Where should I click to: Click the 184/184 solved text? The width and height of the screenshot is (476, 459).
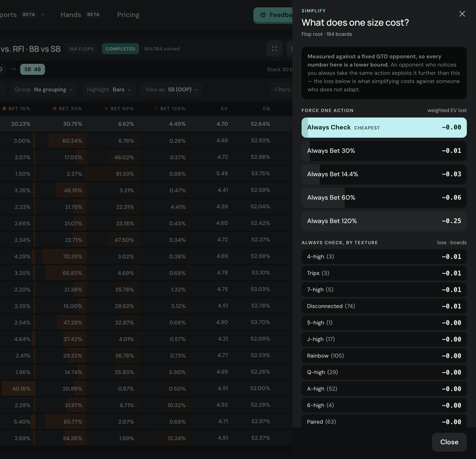[162, 49]
